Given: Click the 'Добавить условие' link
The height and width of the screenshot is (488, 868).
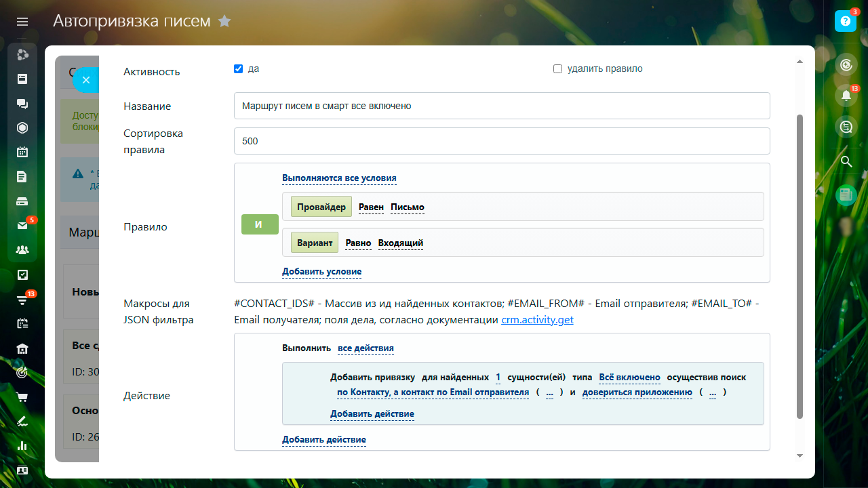Looking at the screenshot, I should 321,272.
